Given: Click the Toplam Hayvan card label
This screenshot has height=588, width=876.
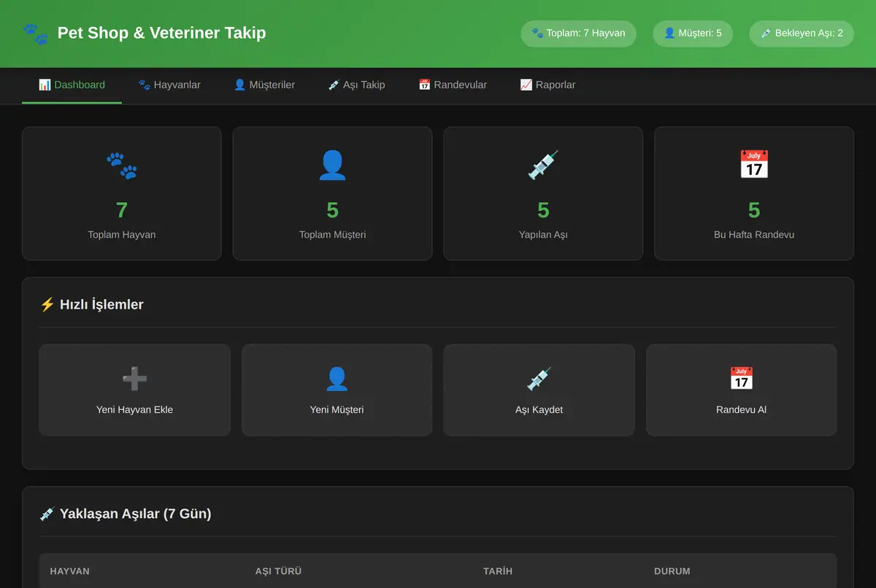Looking at the screenshot, I should coord(122,235).
